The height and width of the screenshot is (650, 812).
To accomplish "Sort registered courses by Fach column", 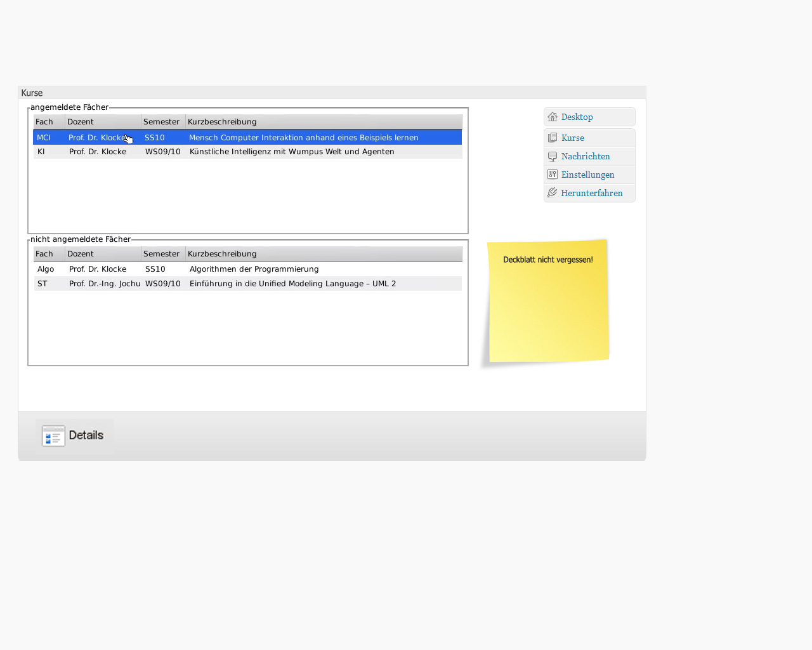I will click(x=49, y=122).
